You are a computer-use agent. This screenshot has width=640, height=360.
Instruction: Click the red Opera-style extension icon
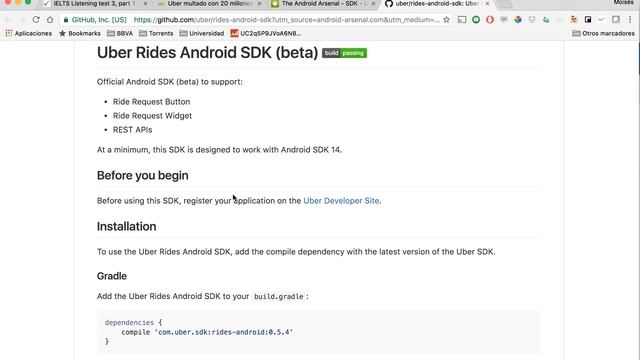490,20
